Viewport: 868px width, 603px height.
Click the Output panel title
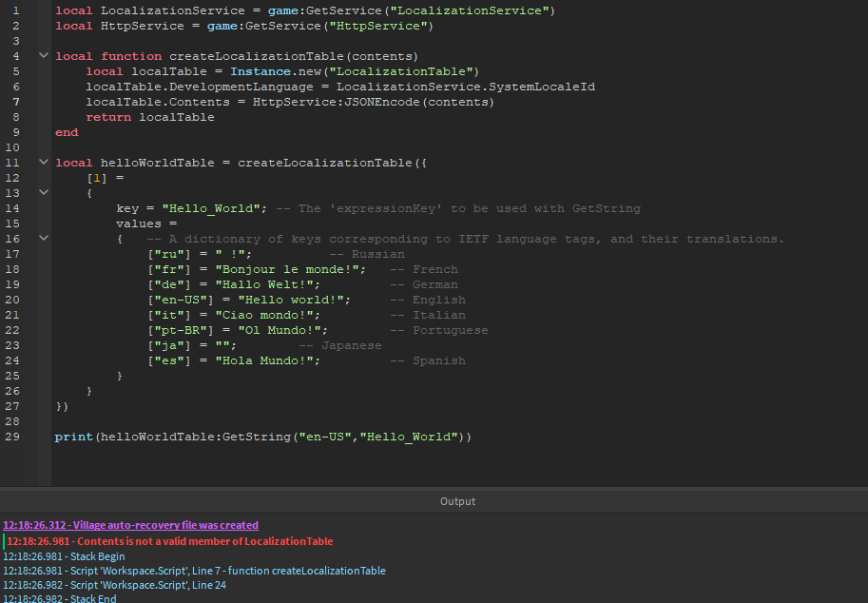457,501
